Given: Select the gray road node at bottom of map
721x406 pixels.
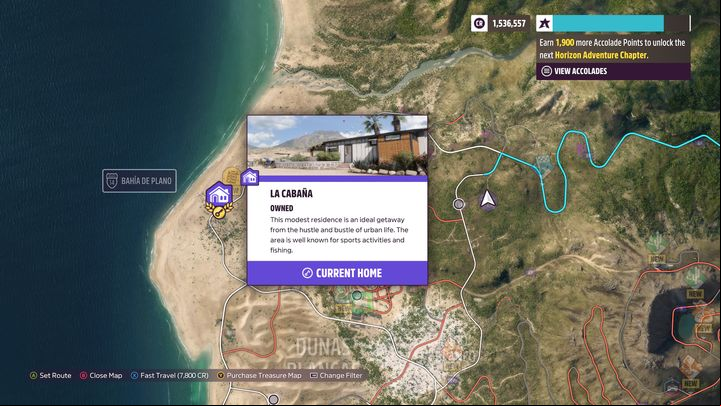Looking at the screenshot, I should (274, 399).
